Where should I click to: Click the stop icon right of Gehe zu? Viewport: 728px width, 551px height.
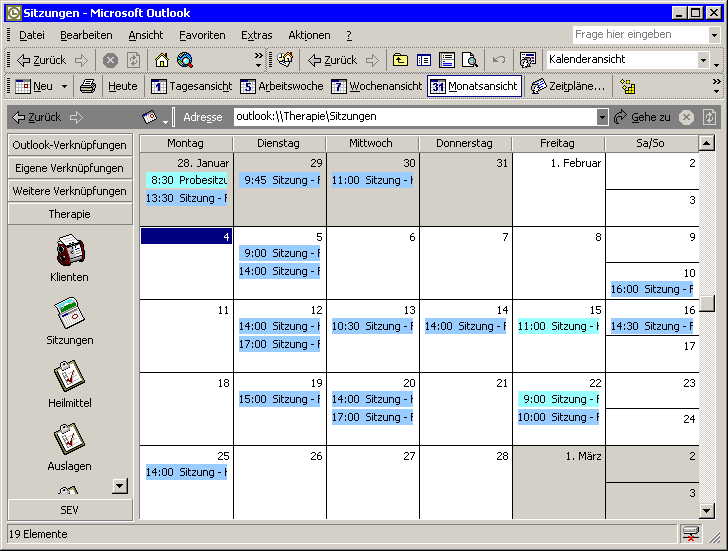pyautogui.click(x=686, y=117)
